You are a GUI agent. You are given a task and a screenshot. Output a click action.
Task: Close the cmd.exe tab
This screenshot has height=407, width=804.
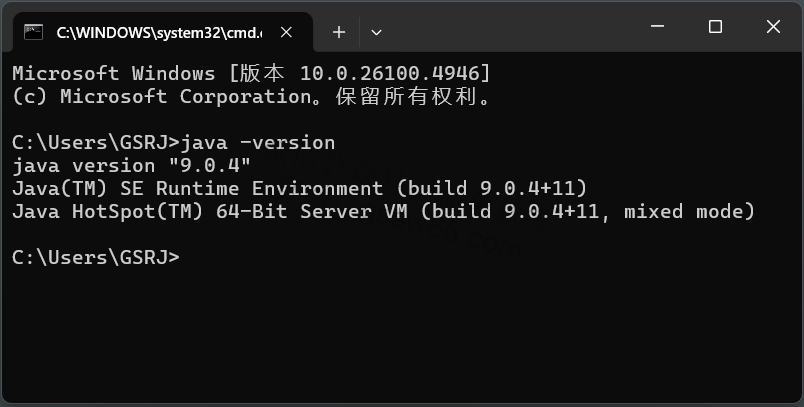[x=288, y=32]
